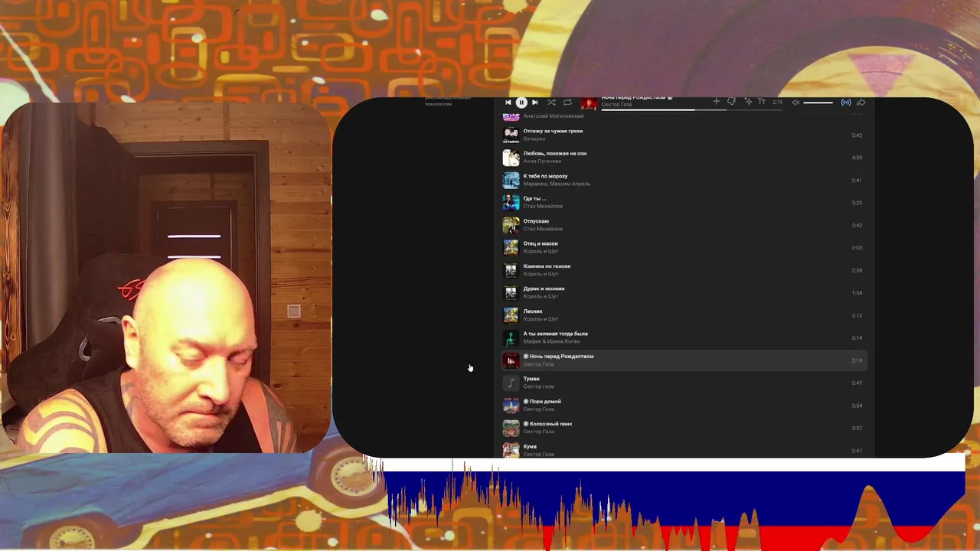This screenshot has width=980, height=551.
Task: Dislike the current track
Action: pos(731,102)
